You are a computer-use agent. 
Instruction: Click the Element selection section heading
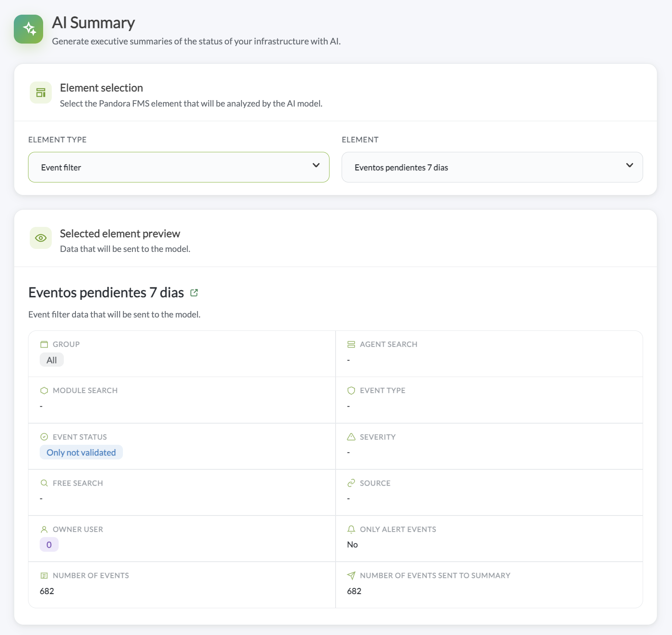(101, 88)
